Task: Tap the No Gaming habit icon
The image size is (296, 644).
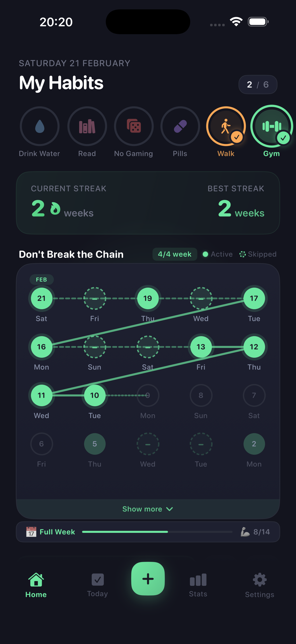Action: coord(133,126)
